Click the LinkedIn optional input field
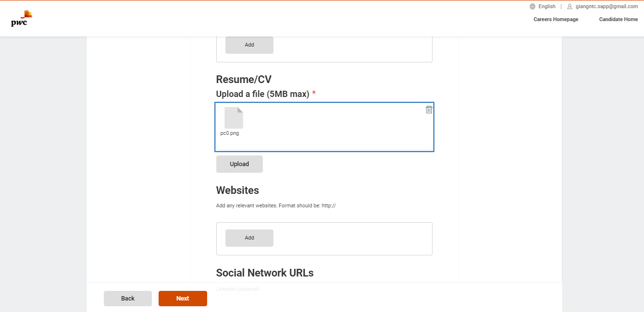 point(263,301)
